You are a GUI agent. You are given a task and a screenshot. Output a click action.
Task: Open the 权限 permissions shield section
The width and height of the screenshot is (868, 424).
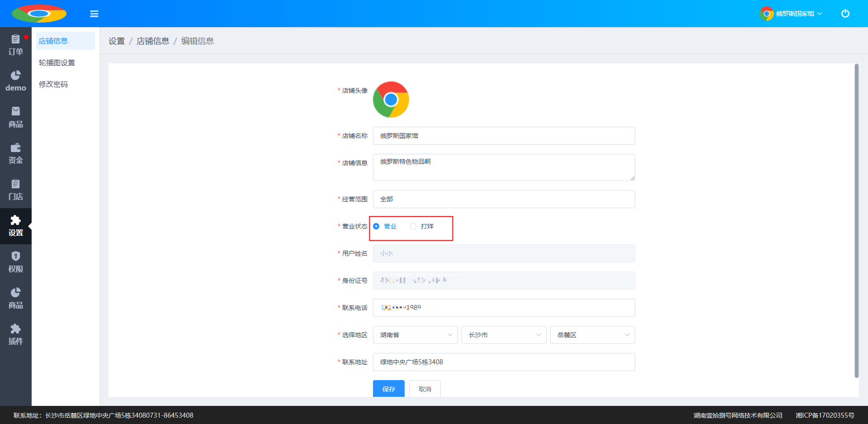click(x=16, y=262)
